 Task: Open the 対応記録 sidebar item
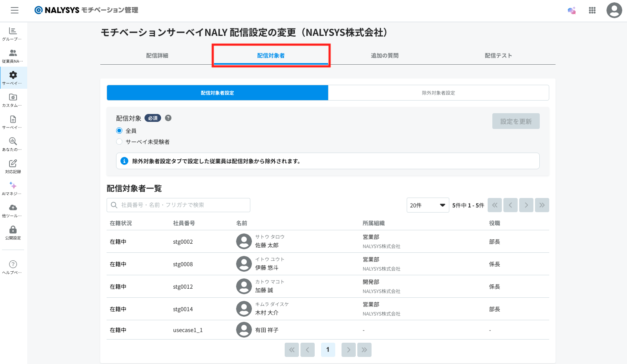13,166
